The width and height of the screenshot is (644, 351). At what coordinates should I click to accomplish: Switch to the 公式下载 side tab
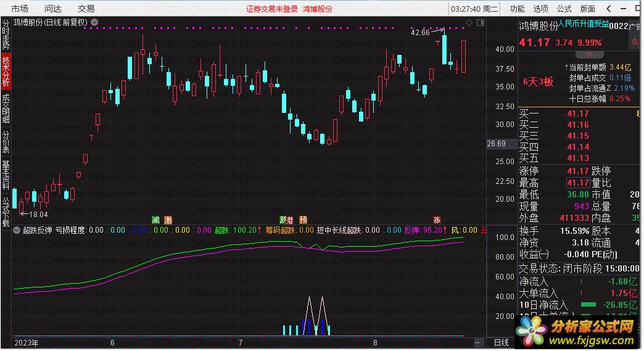[x=6, y=212]
